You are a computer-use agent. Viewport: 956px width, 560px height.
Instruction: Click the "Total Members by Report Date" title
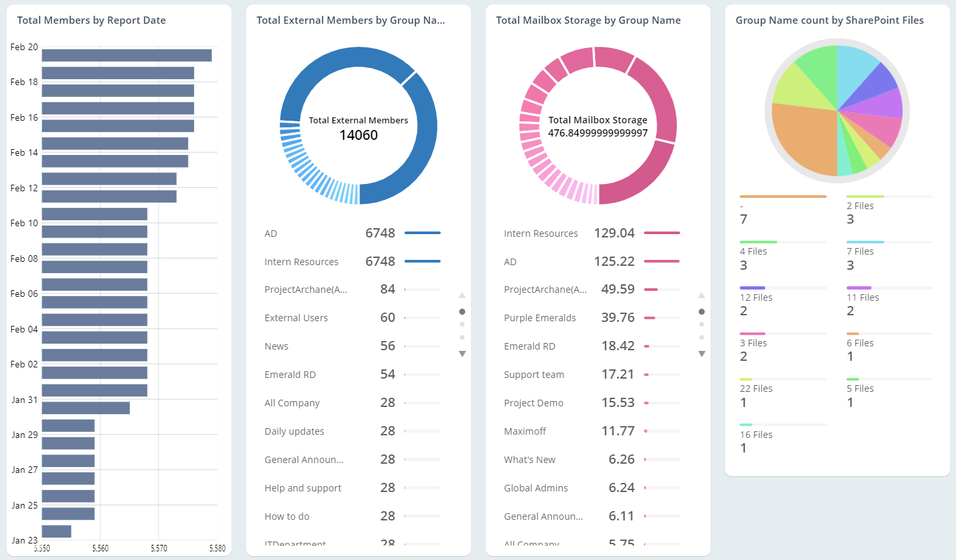point(92,20)
